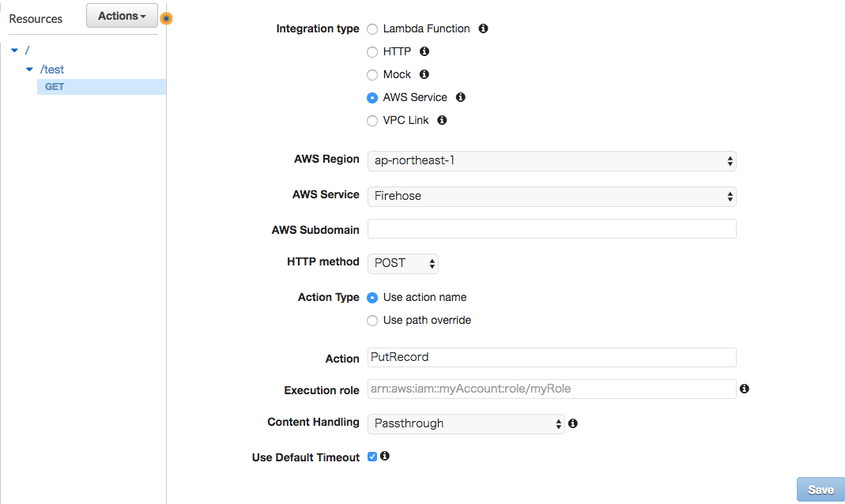Select Use path override action type
This screenshot has height=504, width=845.
click(x=372, y=321)
